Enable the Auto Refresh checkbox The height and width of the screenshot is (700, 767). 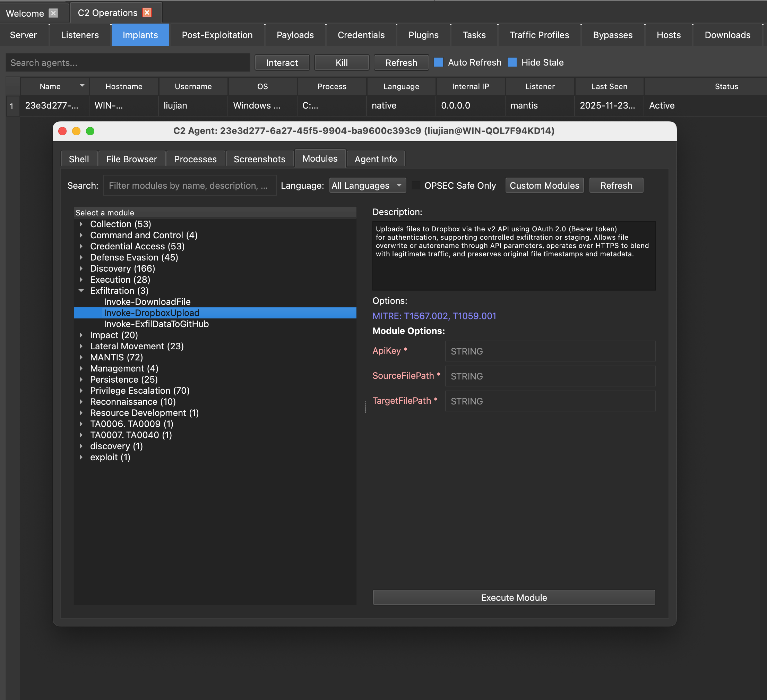pyautogui.click(x=439, y=62)
